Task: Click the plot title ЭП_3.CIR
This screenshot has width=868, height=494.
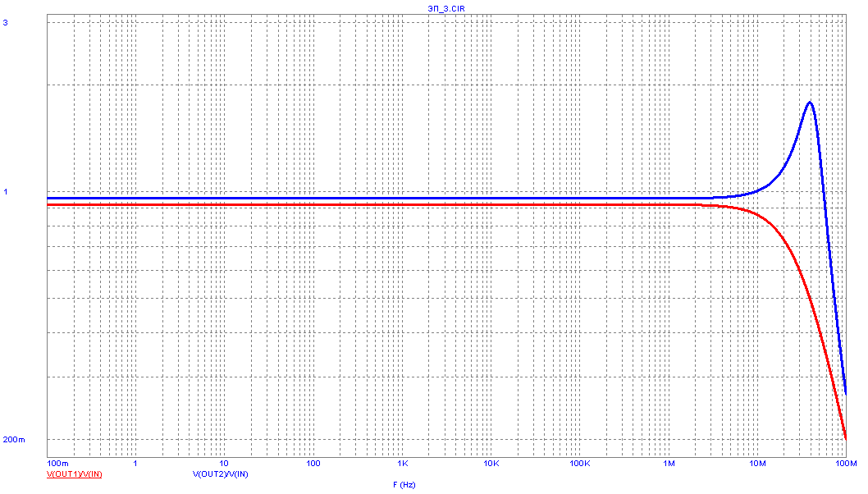Action: 446,9
